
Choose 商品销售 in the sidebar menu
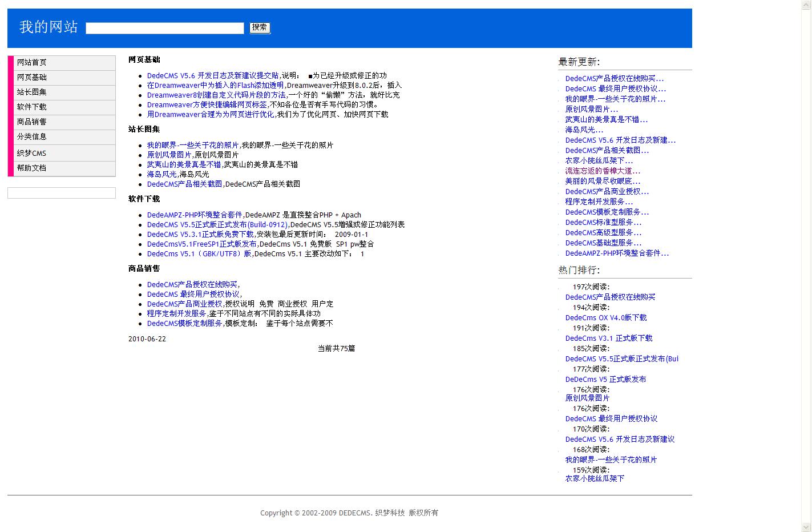point(64,122)
